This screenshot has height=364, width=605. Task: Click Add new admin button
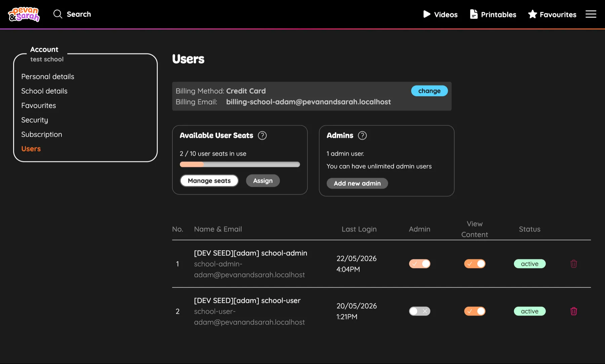(x=357, y=184)
